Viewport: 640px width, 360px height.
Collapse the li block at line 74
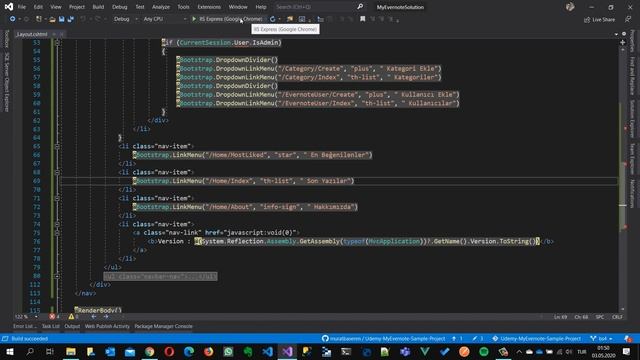click(57, 224)
